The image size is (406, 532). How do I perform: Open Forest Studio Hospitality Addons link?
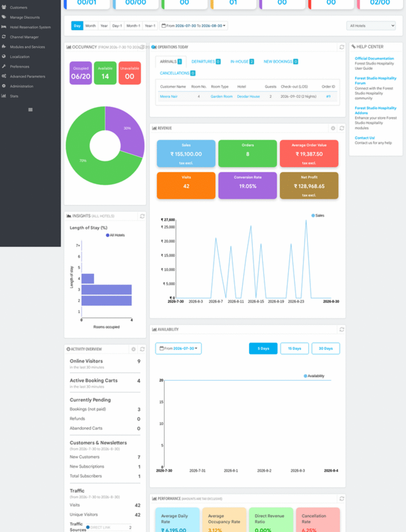(x=376, y=111)
